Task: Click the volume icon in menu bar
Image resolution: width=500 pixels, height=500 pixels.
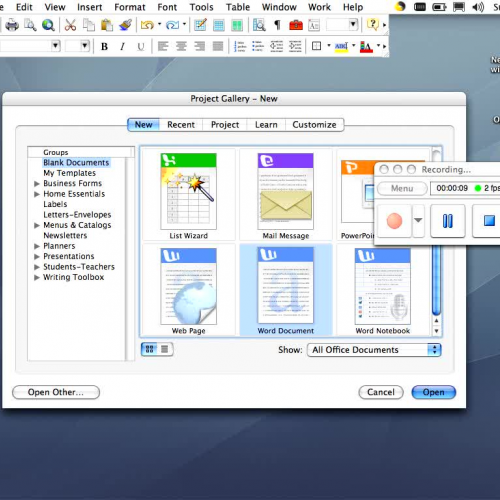Action: coord(478,7)
